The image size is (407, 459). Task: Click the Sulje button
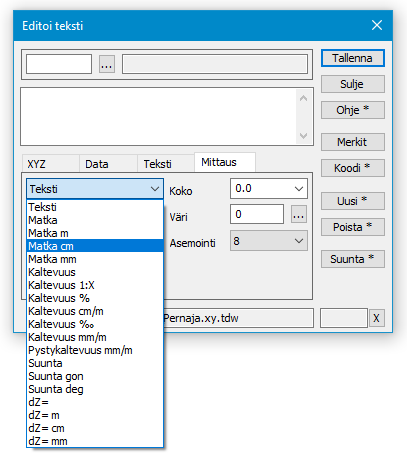[x=353, y=84]
